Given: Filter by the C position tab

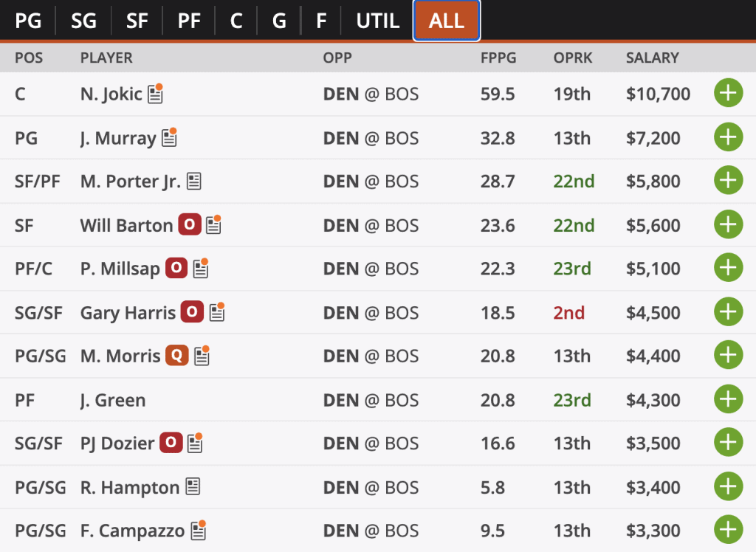Looking at the screenshot, I should (236, 21).
